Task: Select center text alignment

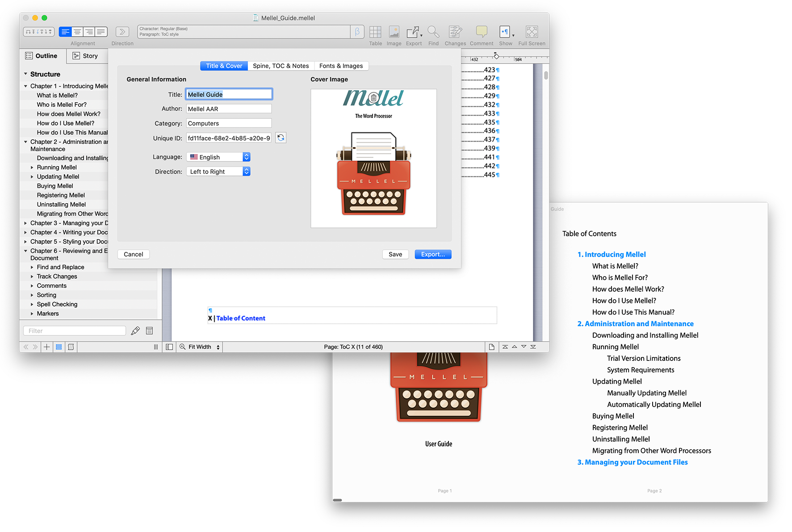Action: (77, 32)
